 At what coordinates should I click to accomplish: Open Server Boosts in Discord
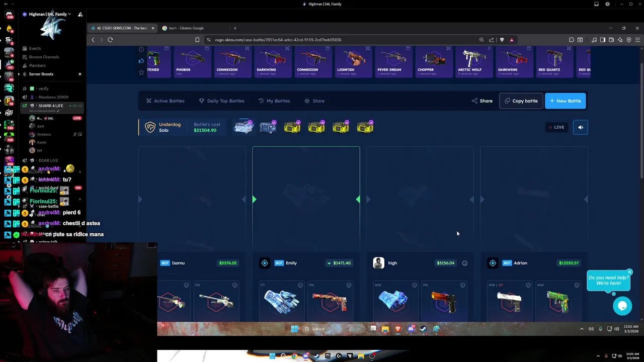[41, 74]
